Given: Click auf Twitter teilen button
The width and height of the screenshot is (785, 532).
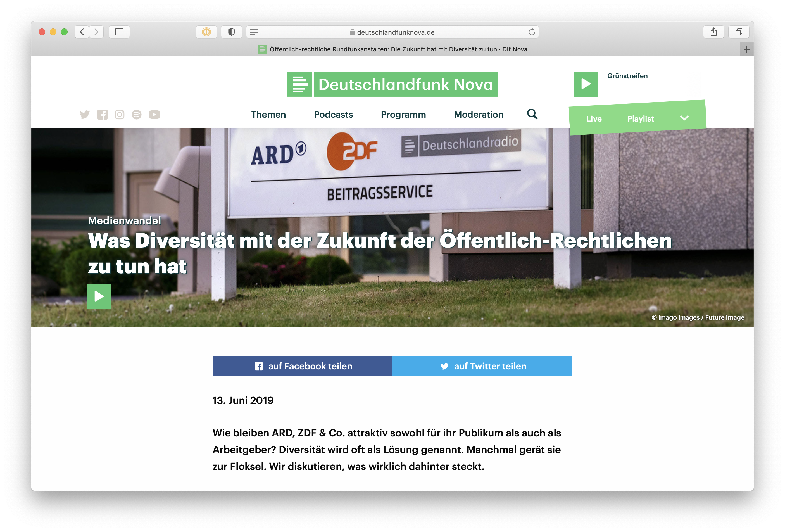Looking at the screenshot, I should [x=482, y=366].
